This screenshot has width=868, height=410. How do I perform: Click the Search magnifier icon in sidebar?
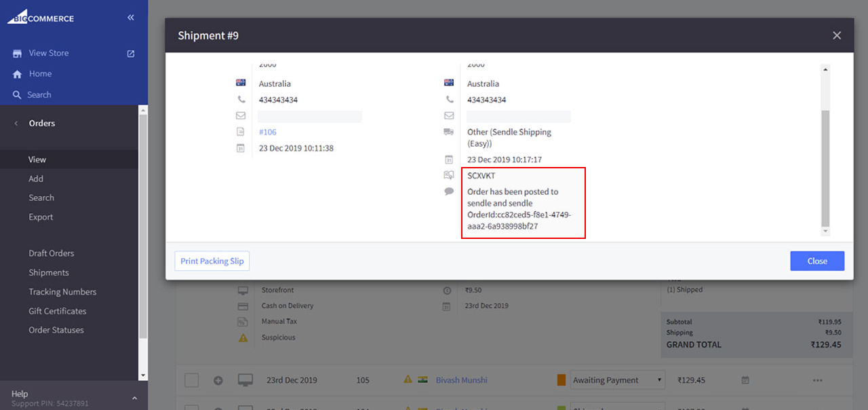(18, 95)
